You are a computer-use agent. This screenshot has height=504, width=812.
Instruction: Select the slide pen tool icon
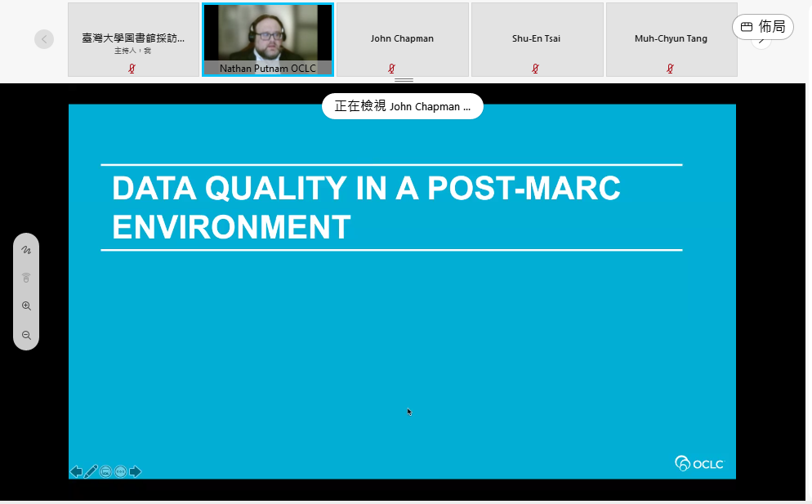[91, 471]
